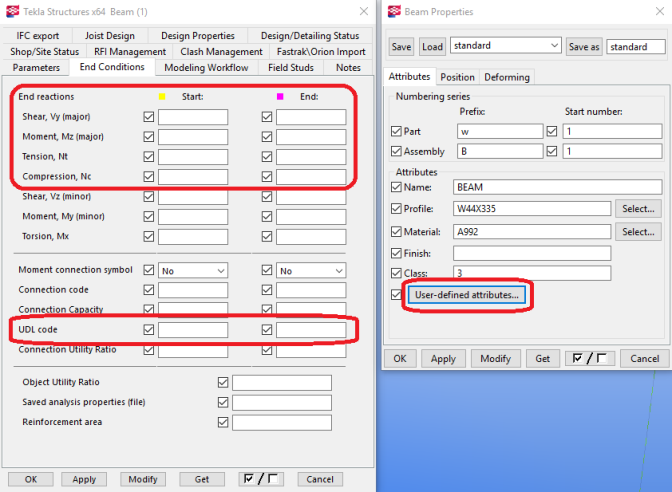The image size is (672, 492).
Task: Toggle the Object Utility Ratio checkbox
Action: 223,382
